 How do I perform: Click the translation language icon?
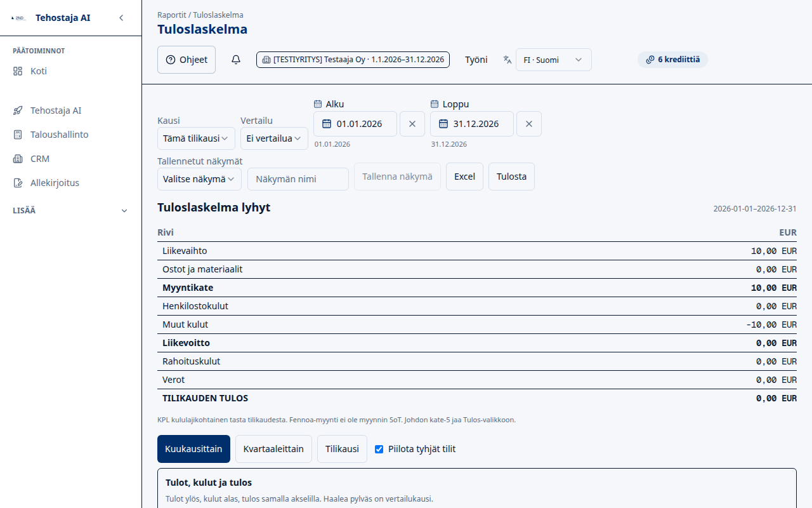pos(507,60)
